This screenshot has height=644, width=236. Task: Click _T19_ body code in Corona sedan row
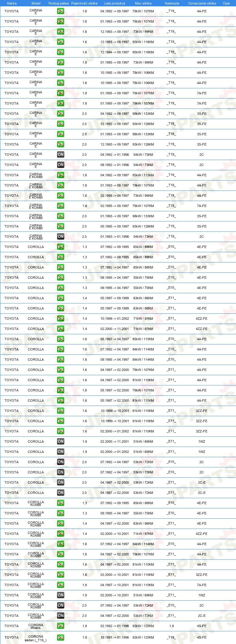click(171, 637)
